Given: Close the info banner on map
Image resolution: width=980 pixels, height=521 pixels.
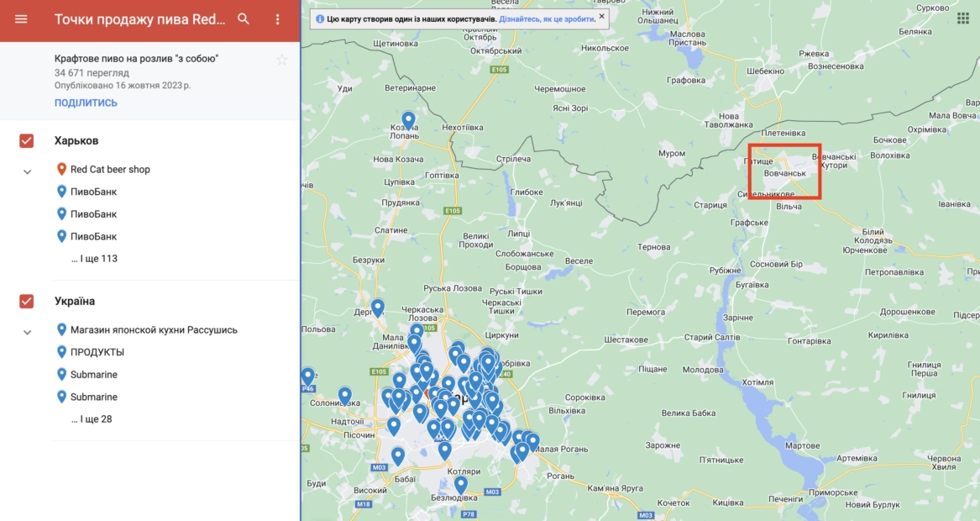Looking at the screenshot, I should tap(602, 16).
